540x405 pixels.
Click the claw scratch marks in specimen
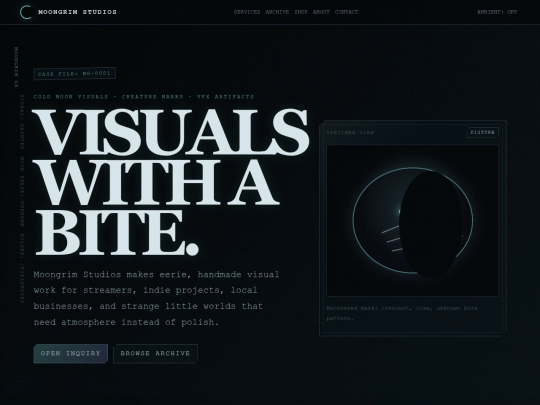[392, 239]
